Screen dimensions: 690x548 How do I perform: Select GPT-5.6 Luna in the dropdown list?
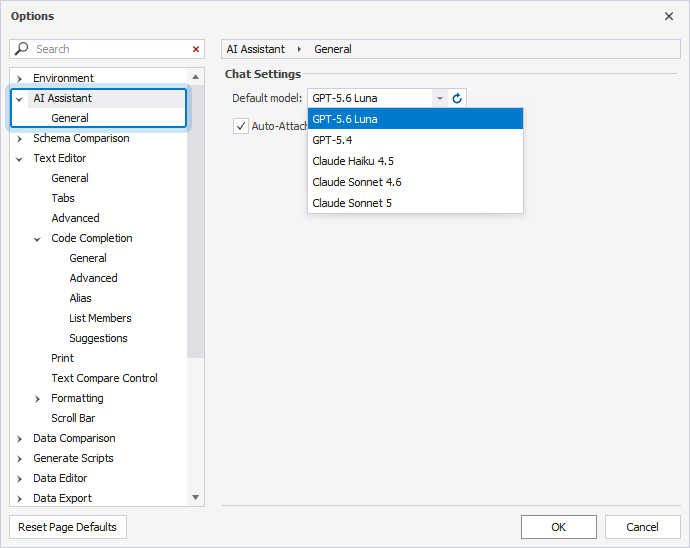click(415, 119)
